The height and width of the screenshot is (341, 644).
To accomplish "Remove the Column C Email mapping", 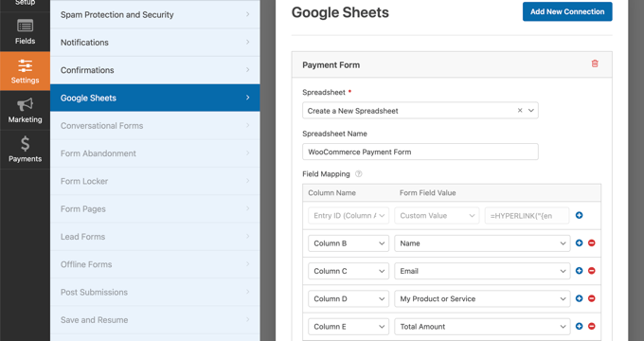I will [591, 271].
